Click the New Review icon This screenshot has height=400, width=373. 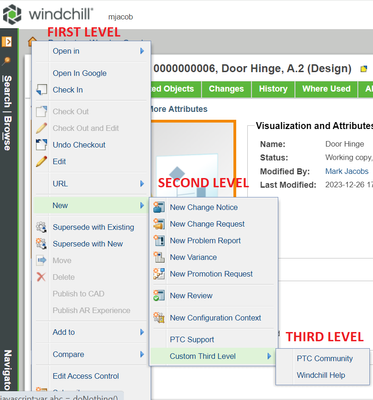click(159, 295)
